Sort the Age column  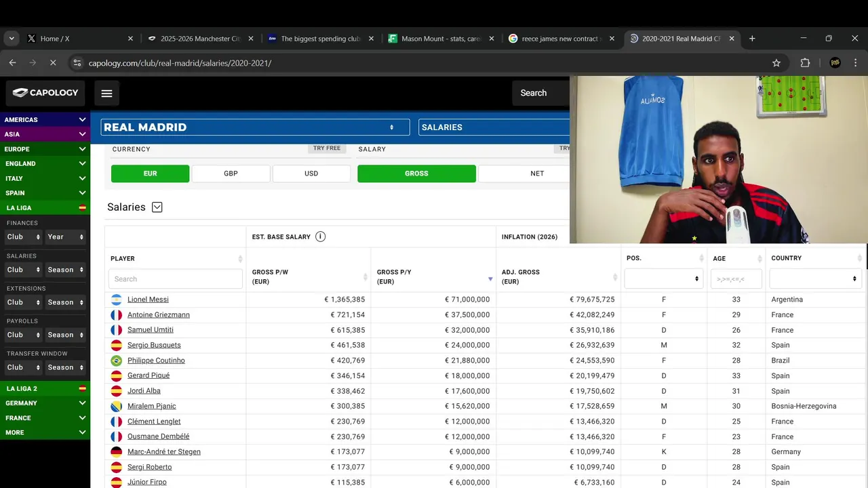coord(759,258)
